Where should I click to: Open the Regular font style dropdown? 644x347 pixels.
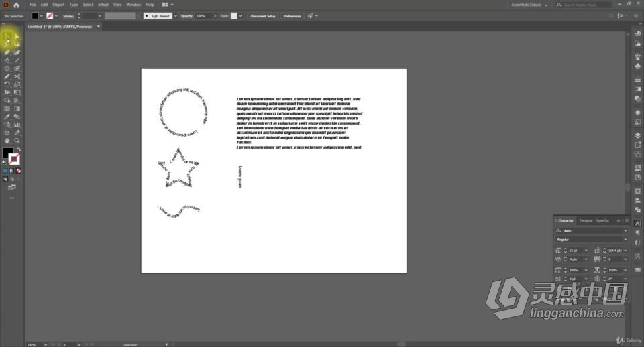(x=625, y=240)
